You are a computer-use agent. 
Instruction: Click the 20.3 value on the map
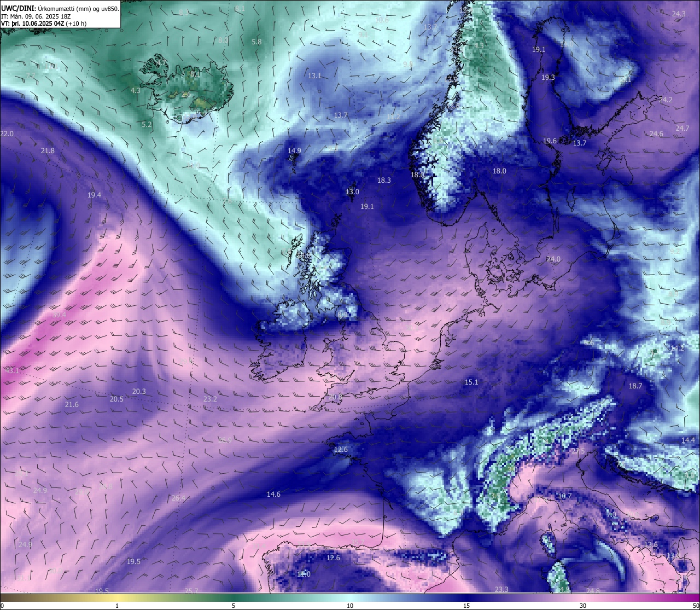(x=139, y=391)
